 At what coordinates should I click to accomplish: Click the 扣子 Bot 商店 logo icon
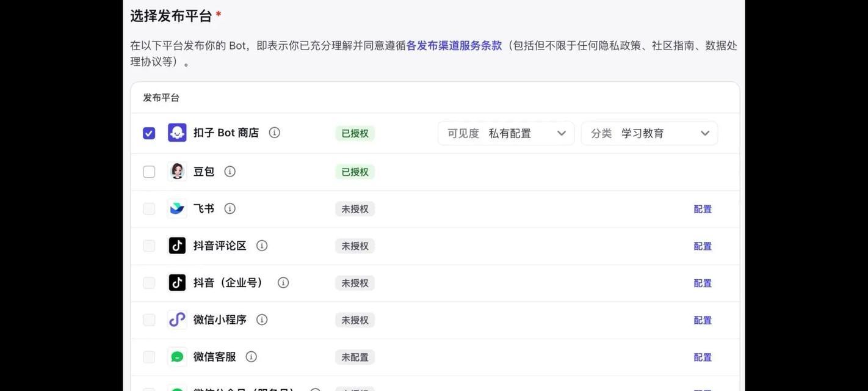pos(177,133)
